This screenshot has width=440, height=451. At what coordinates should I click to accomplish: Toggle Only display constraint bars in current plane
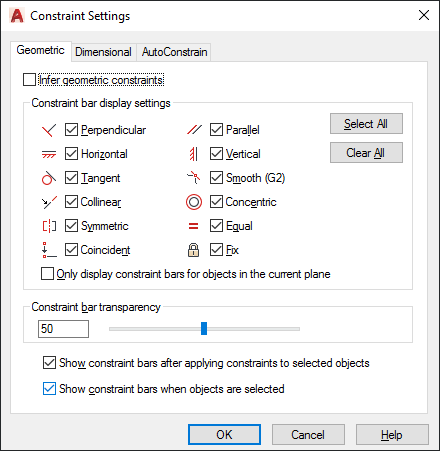47,274
